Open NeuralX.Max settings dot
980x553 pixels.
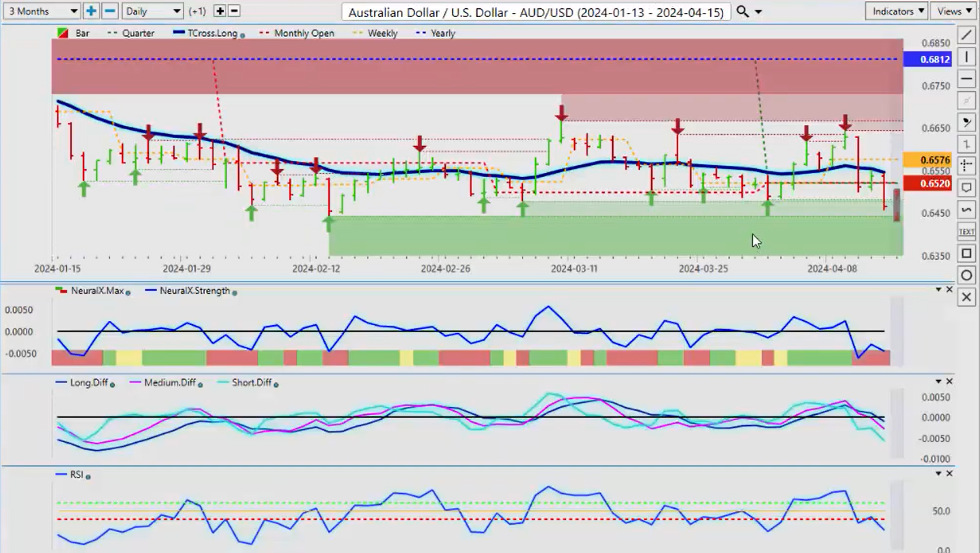[128, 292]
